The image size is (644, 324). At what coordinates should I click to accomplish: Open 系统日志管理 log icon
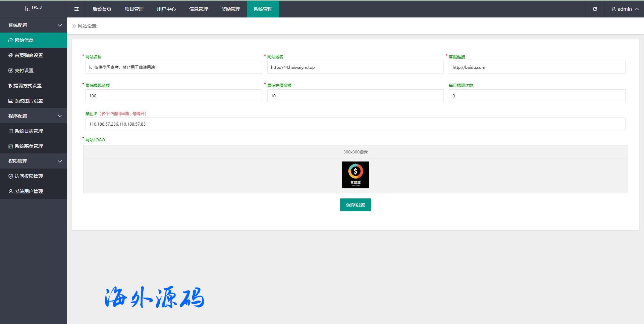click(x=11, y=131)
